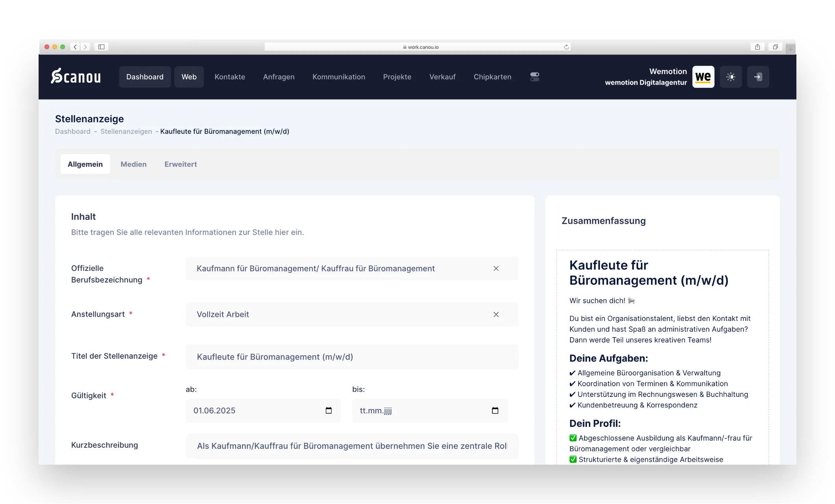835x504 pixels.
Task: Open calendar picker for 'ab' date
Action: tap(328, 411)
